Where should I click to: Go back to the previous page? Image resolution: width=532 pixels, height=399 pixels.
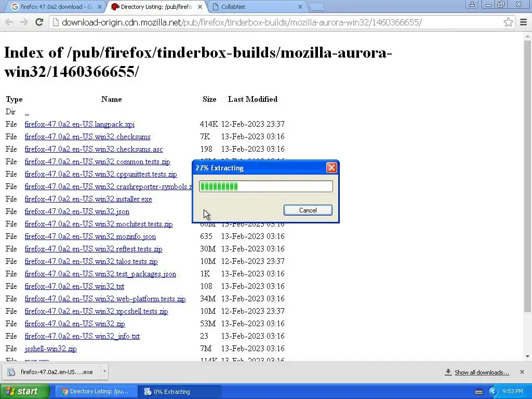click(x=9, y=22)
